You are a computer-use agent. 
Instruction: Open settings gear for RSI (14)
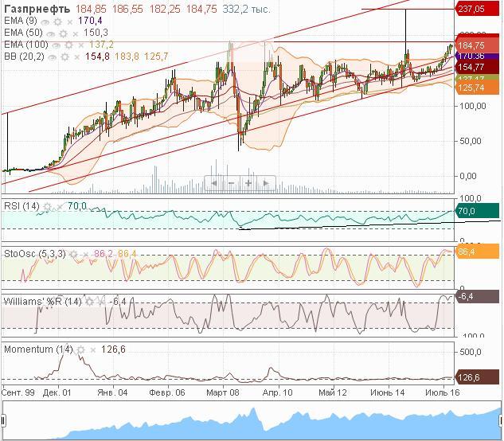(47, 207)
